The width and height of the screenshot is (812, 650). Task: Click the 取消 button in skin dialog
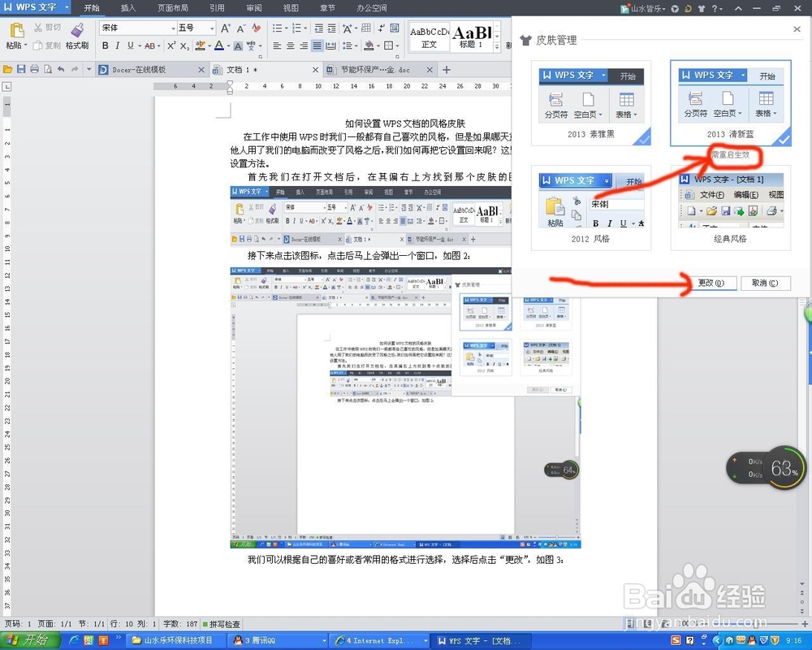coord(765,283)
